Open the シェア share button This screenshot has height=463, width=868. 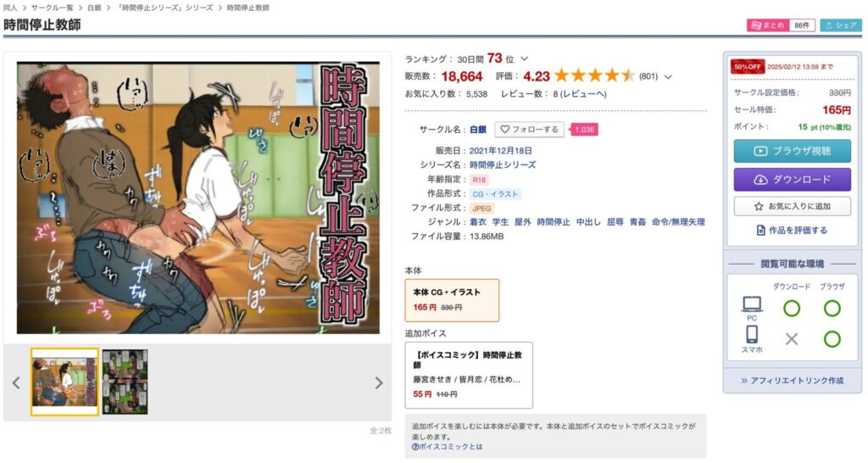[x=841, y=25]
